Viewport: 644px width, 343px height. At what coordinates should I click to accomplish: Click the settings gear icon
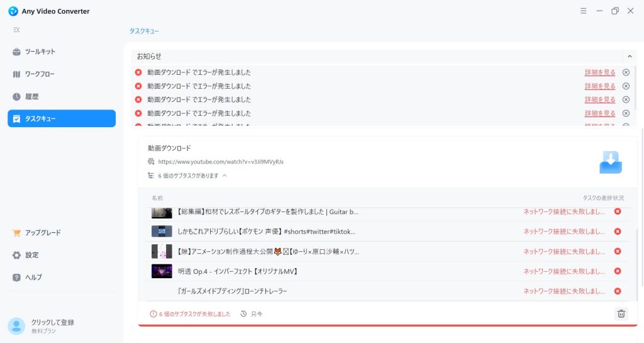16,255
